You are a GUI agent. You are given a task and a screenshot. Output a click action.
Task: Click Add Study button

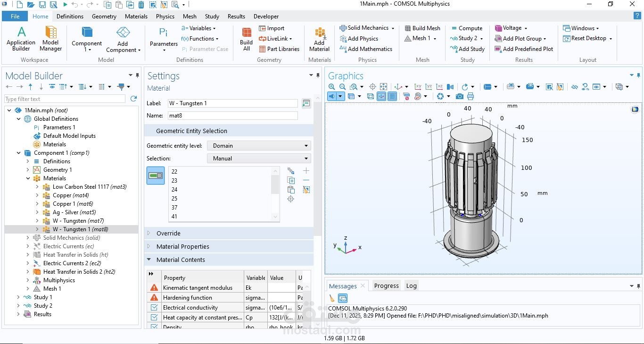(x=467, y=49)
